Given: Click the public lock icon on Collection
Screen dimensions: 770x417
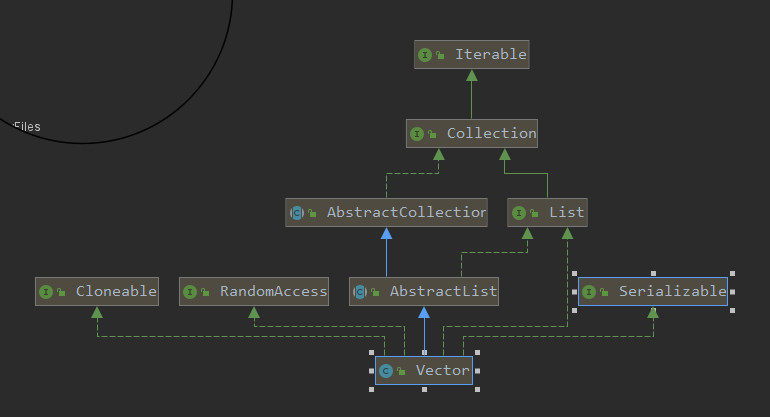Looking at the screenshot, I should pos(432,135).
